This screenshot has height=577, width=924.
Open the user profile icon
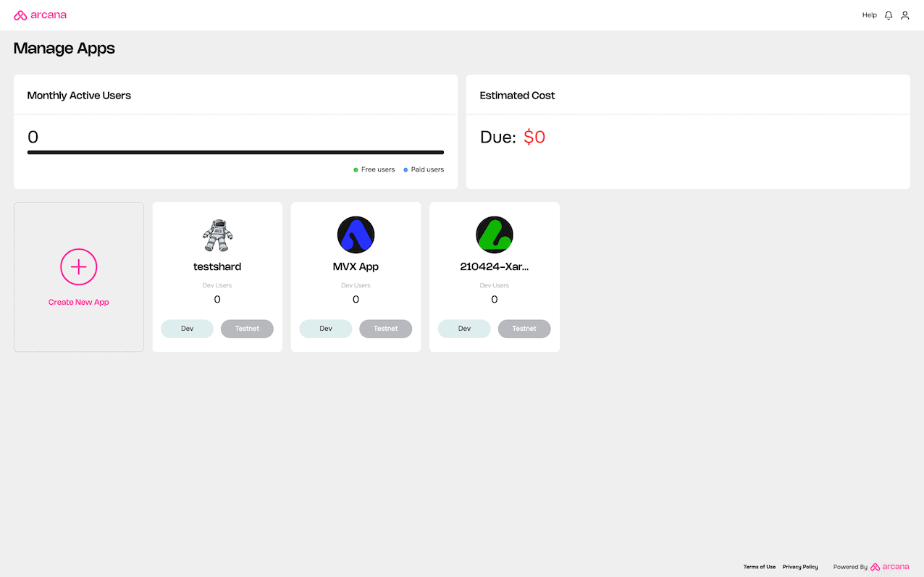coord(905,15)
